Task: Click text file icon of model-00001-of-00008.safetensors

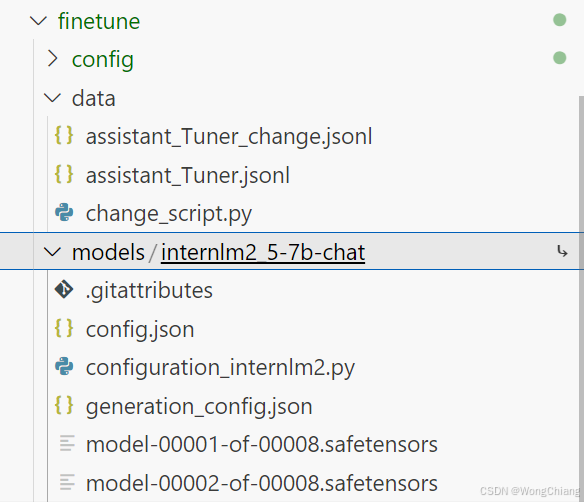Action: [x=67, y=443]
